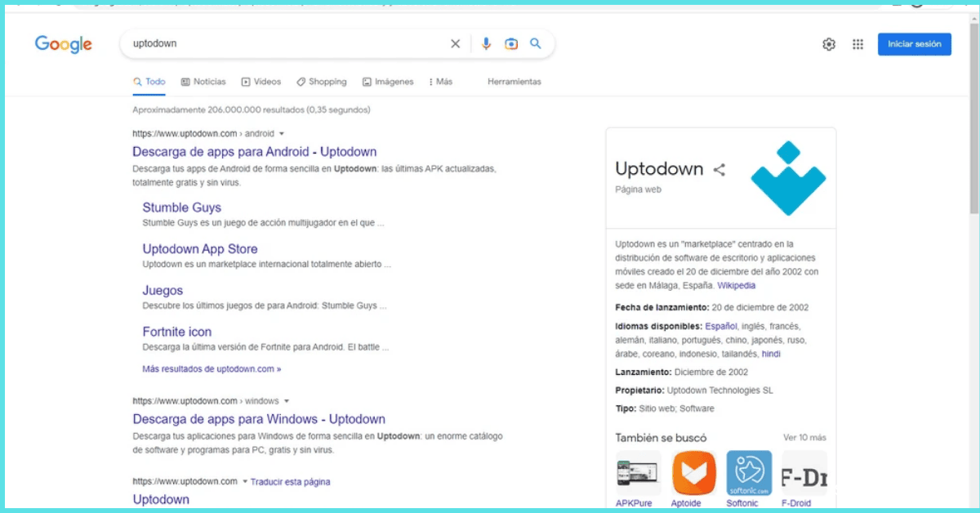
Task: Click the results count text
Action: [x=252, y=109]
